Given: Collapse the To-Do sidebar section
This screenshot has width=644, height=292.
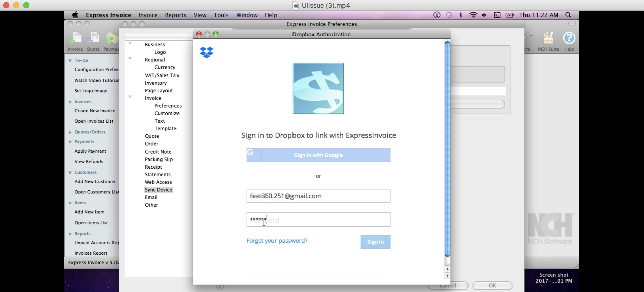Looking at the screenshot, I should pos(70,60).
